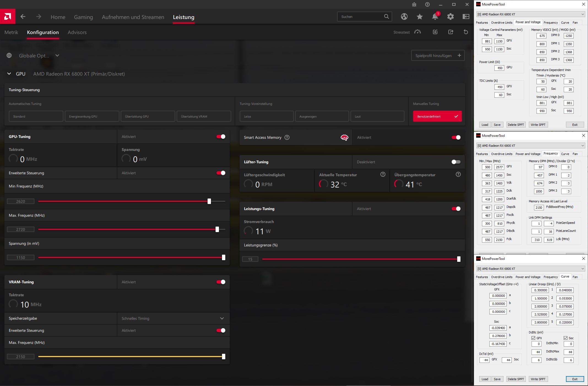The image size is (588, 386).
Task: Click Exit in Curve MorePowerTool
Action: [x=575, y=379]
